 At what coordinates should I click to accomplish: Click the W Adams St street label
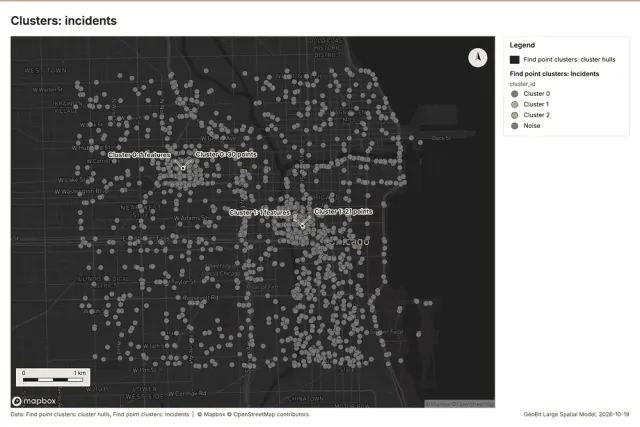click(x=189, y=218)
